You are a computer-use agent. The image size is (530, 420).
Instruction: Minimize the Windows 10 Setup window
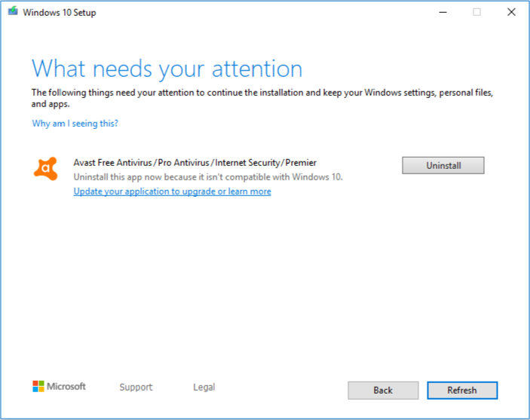(442, 12)
